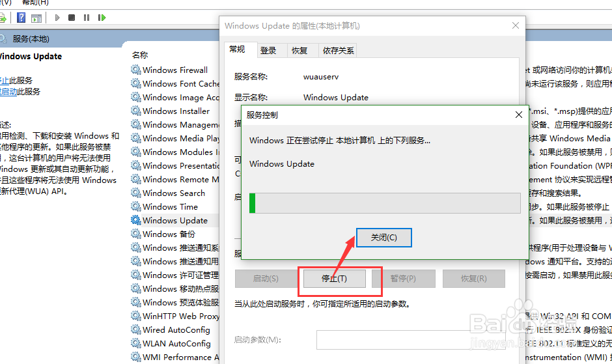Viewport: 612px width, 364px height.
Task: Click the gear icon beside Windows Presentation
Action: (136, 165)
